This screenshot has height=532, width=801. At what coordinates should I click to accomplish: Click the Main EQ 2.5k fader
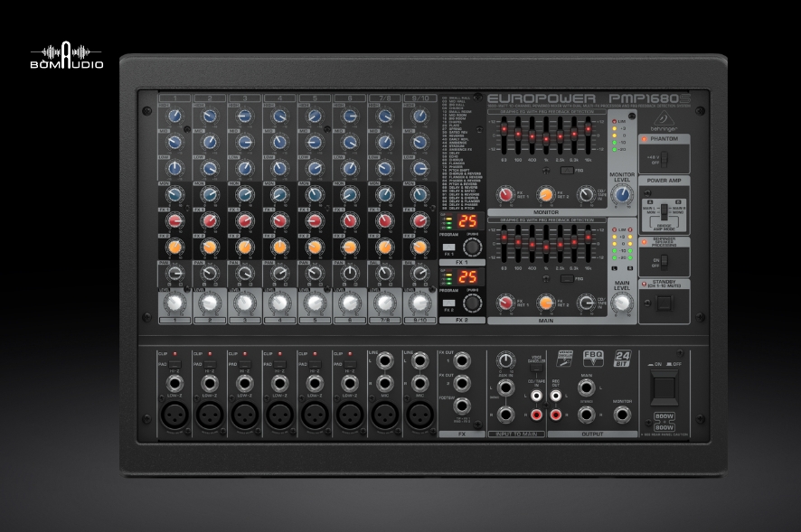[x=561, y=244]
